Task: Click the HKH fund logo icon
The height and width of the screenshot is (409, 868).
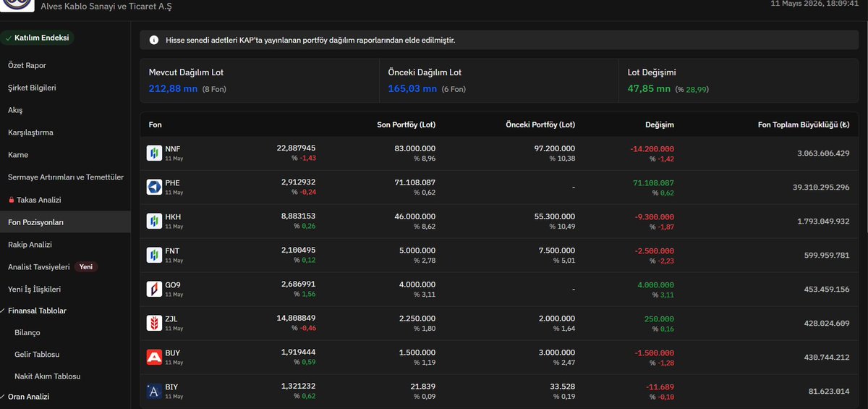Action: tap(153, 221)
